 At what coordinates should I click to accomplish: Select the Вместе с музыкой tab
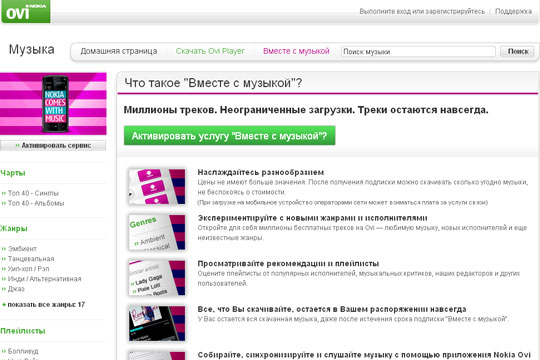(x=296, y=51)
